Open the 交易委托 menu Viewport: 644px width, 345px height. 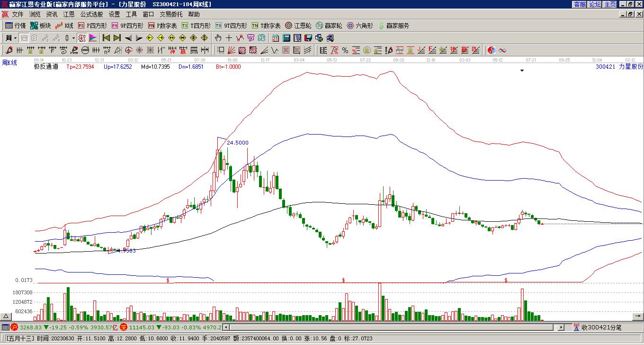(171, 14)
